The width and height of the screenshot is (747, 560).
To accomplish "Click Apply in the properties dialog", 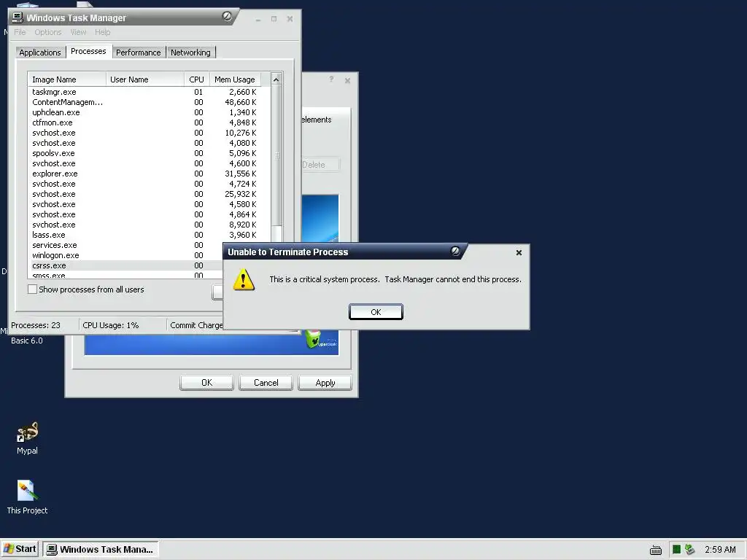I will coord(325,383).
